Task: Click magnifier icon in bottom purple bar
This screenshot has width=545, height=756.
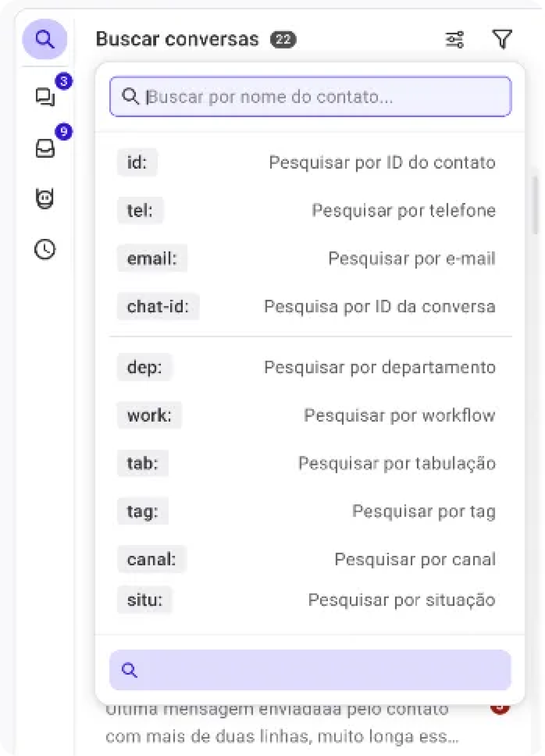Action: [129, 670]
